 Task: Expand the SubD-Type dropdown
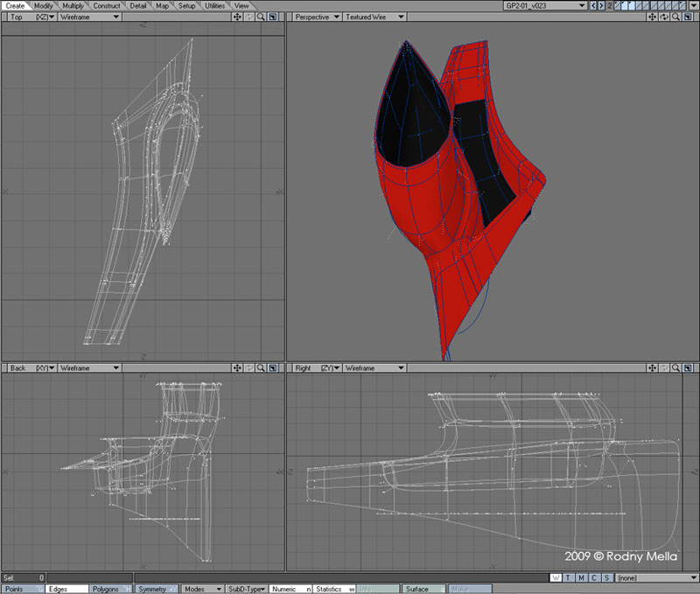pos(246,590)
